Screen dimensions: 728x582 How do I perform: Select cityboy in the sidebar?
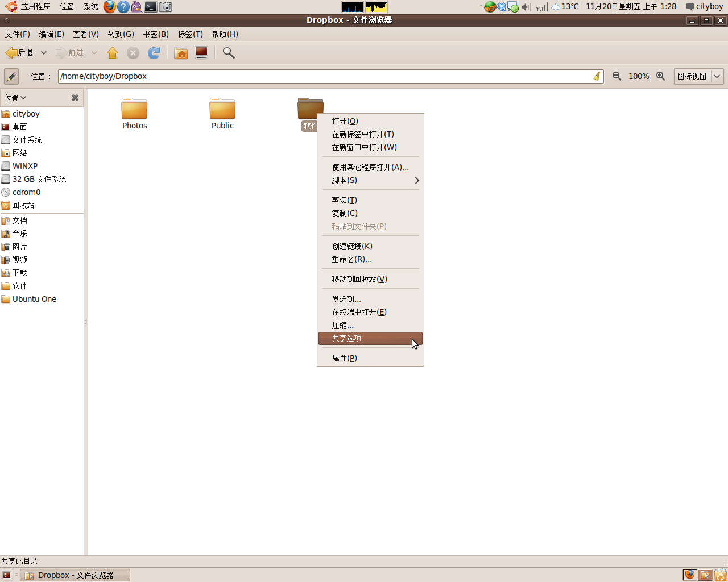(42, 114)
